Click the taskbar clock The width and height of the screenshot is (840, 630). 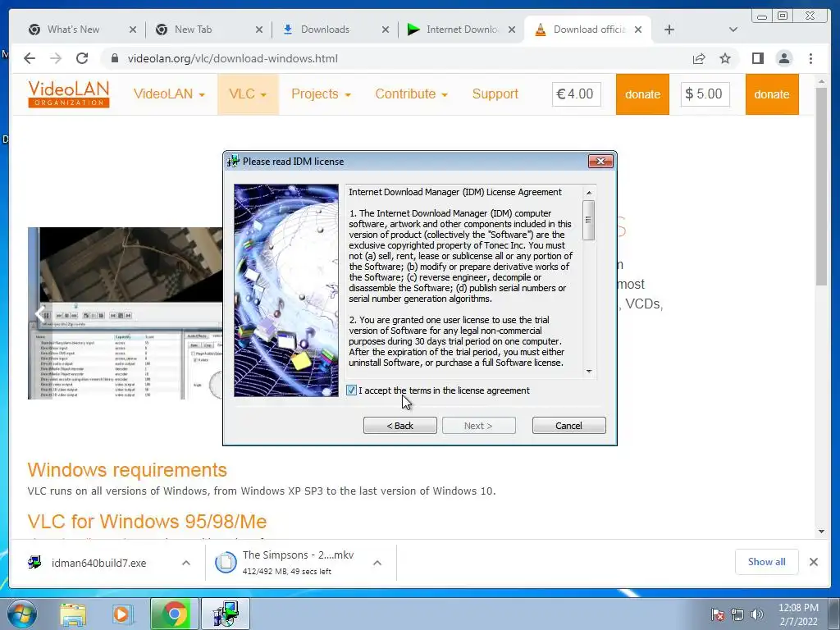(798, 614)
